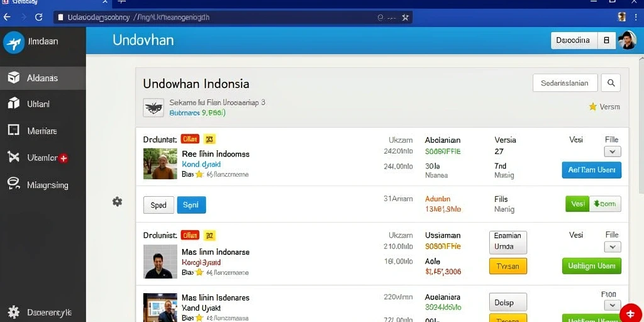Click the blue Aef Tam Ubeni button
The height and width of the screenshot is (322, 644).
point(591,170)
